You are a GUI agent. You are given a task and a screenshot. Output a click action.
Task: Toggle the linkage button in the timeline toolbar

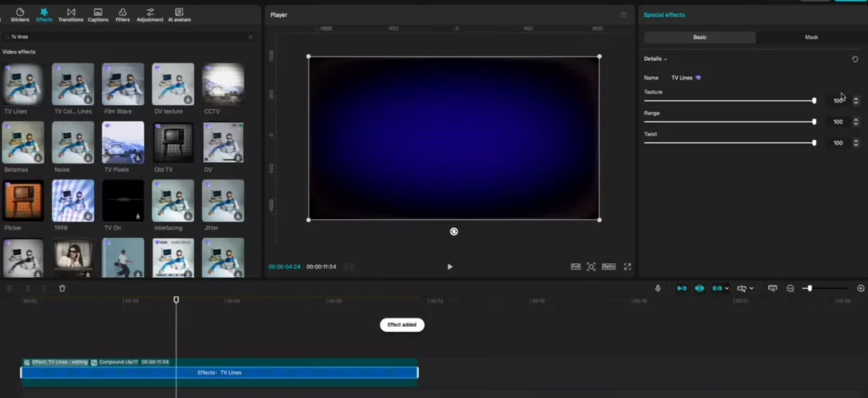click(718, 288)
